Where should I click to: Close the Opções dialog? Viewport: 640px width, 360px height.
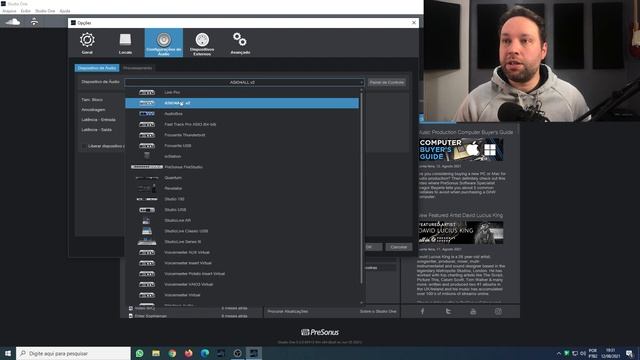pyautogui.click(x=414, y=23)
